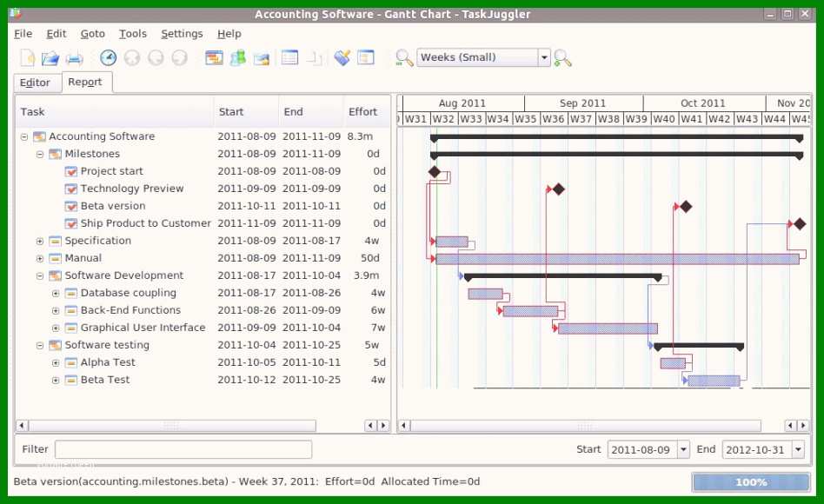The width and height of the screenshot is (824, 504).
Task: Click the task list horizontal scrollbar track
Action: [172, 425]
